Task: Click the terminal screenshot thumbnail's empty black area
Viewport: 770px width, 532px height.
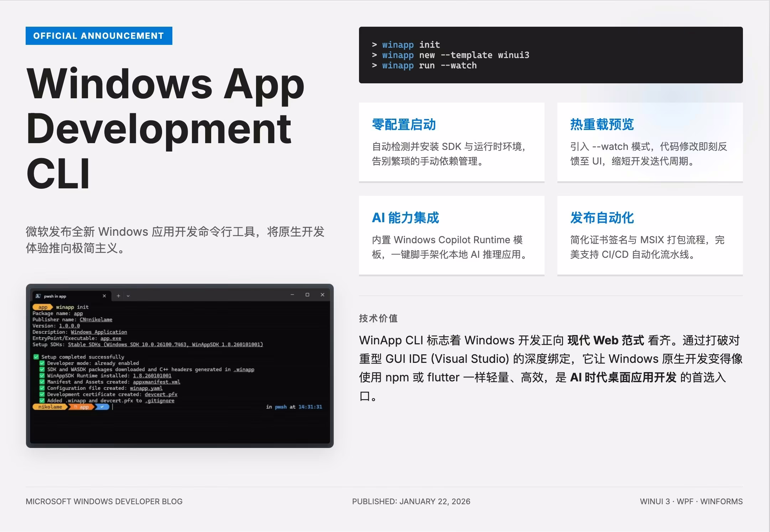Action: 180,427
